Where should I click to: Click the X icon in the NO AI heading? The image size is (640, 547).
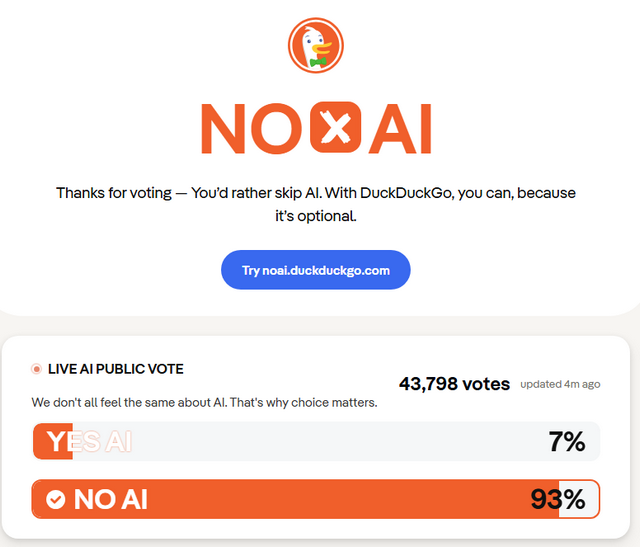(x=333, y=128)
